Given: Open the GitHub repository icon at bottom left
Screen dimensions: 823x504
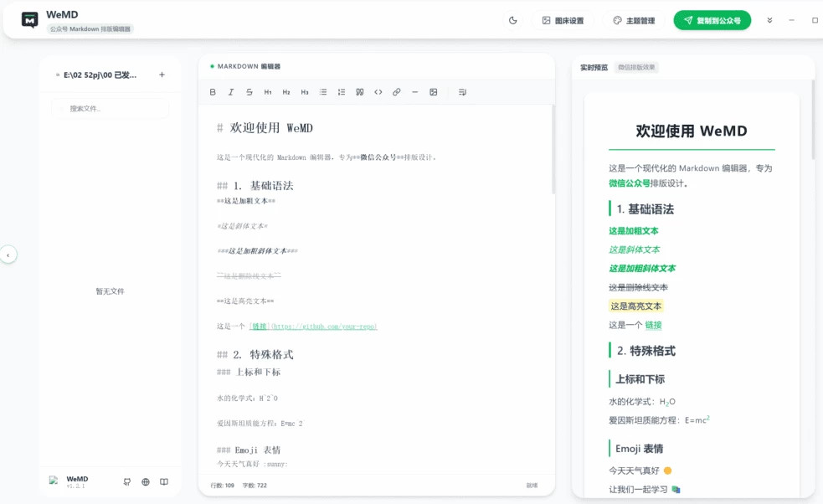Looking at the screenshot, I should click(x=127, y=481).
